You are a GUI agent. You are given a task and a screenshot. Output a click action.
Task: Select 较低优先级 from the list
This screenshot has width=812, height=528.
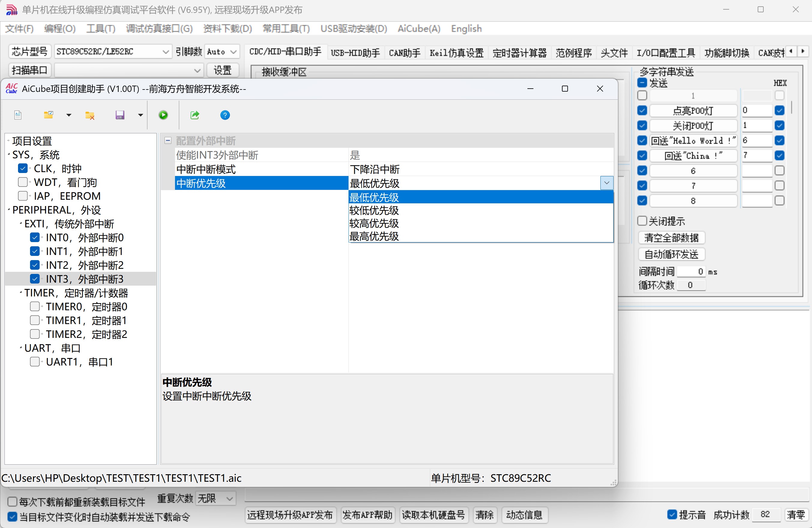481,210
